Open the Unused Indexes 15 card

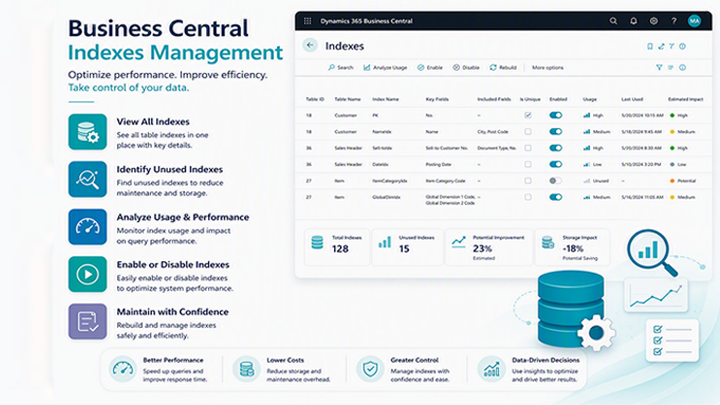(x=407, y=247)
